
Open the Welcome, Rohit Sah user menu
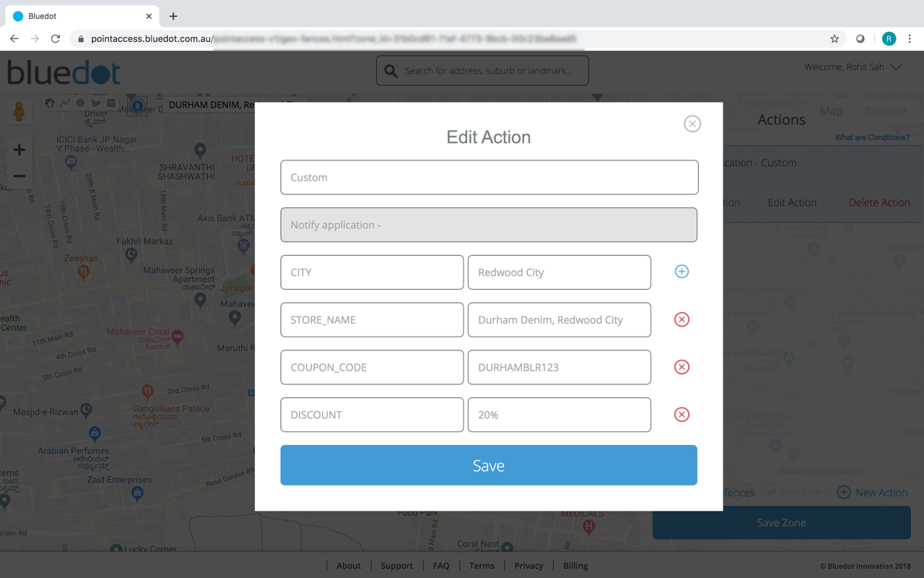[x=853, y=67]
